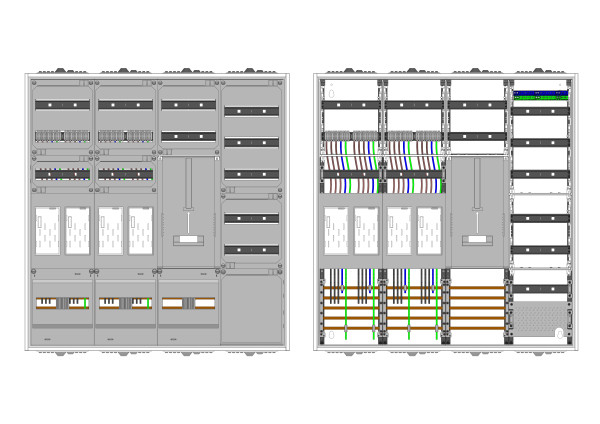This screenshot has width=600, height=424.
Task: Select the third bottom busbar block in left cabinet
Action: point(187,303)
